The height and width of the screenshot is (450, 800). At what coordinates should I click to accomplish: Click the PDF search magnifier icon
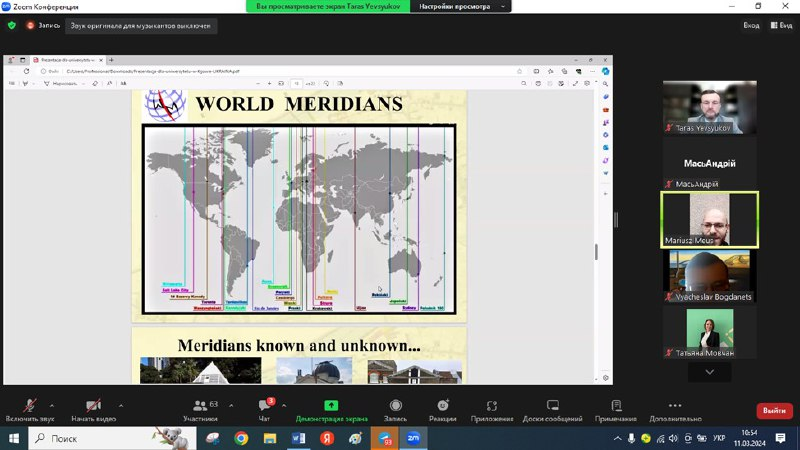[x=524, y=84]
